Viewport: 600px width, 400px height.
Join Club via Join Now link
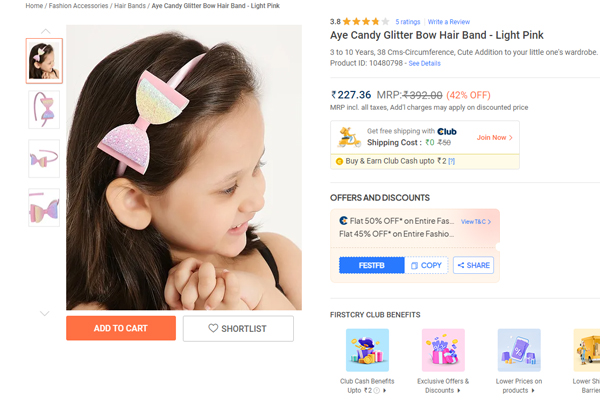(495, 137)
